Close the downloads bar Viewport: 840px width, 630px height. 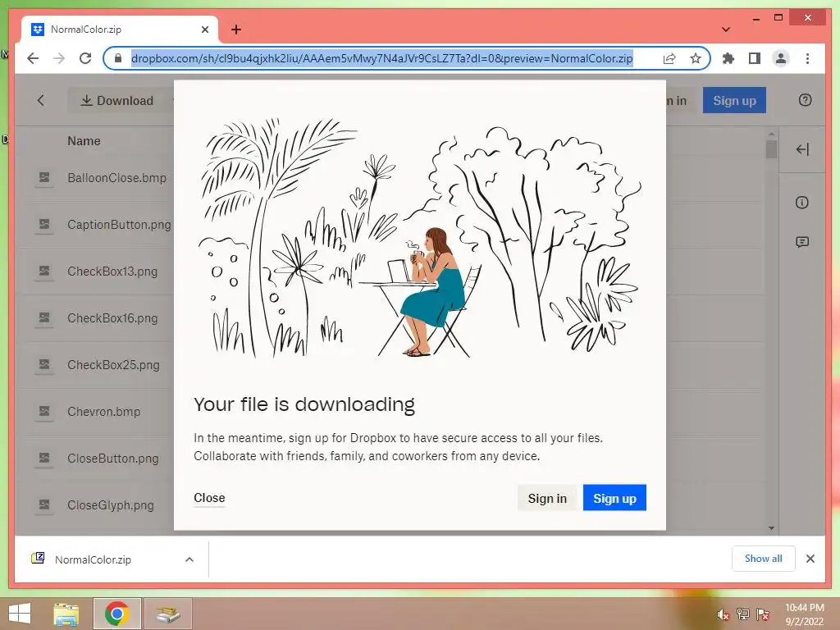(810, 559)
